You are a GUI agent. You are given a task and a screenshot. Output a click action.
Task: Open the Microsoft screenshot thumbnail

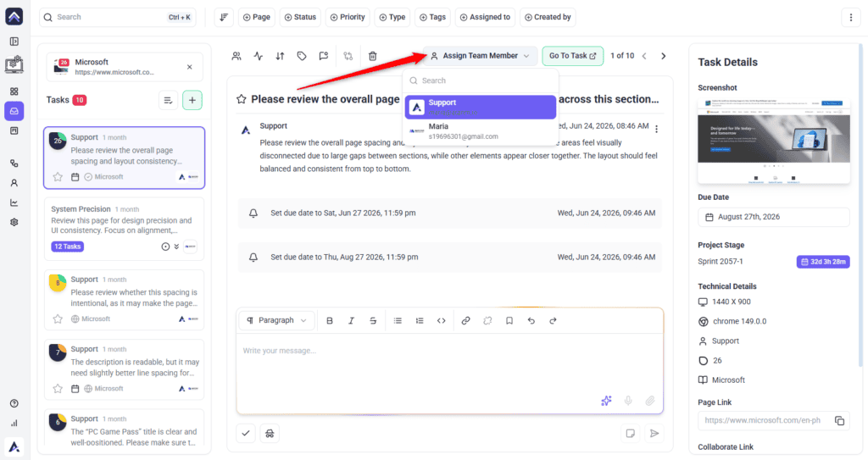click(x=773, y=141)
